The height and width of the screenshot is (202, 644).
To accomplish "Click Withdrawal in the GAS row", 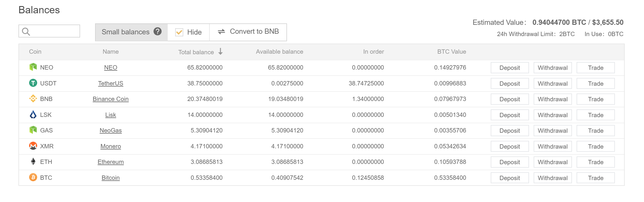I will (x=553, y=131).
